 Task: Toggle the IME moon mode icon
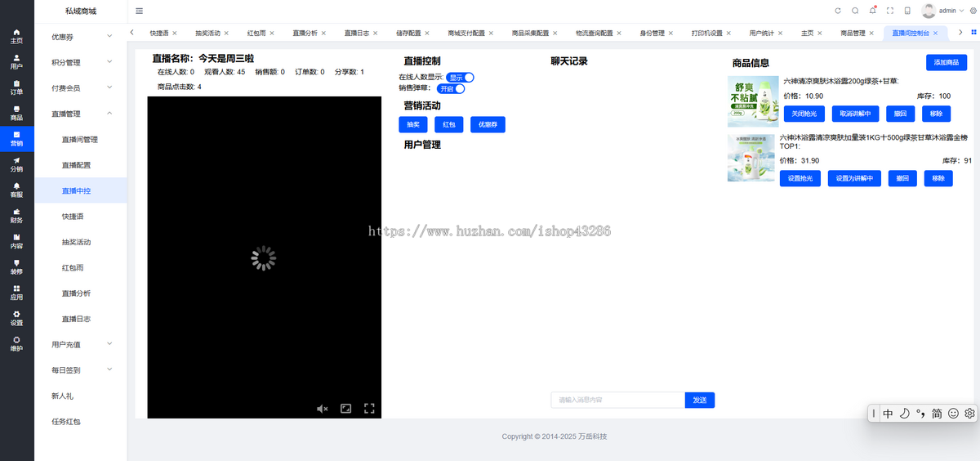pos(904,414)
